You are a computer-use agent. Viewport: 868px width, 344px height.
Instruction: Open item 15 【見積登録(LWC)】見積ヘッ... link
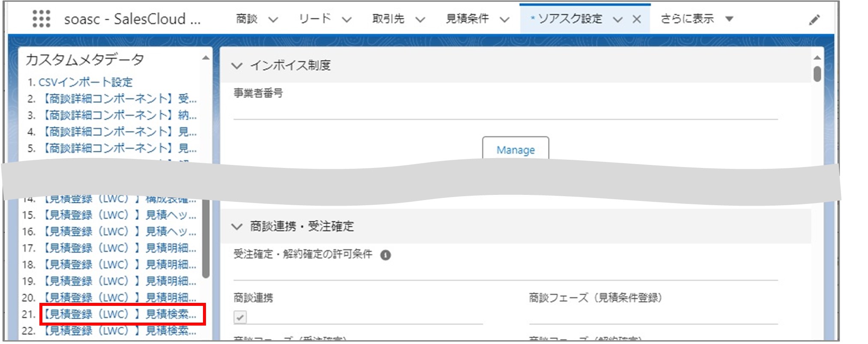click(119, 215)
